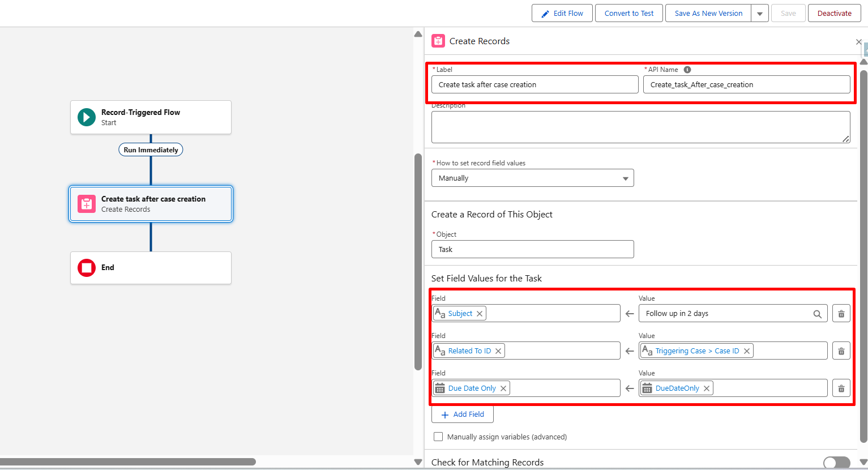Remove the Triggering Case > Case ID value pill
Screen dimensions: 868x470
[x=747, y=351]
